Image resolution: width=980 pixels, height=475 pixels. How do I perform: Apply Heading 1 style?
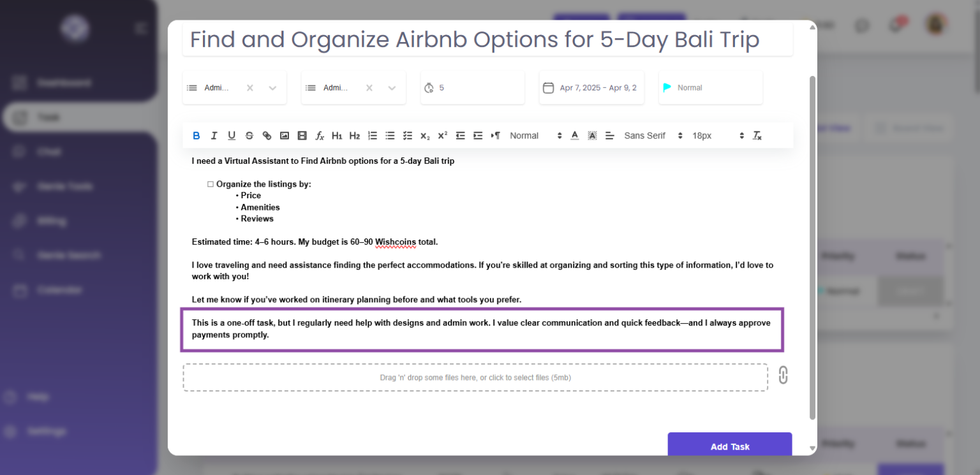(338, 136)
